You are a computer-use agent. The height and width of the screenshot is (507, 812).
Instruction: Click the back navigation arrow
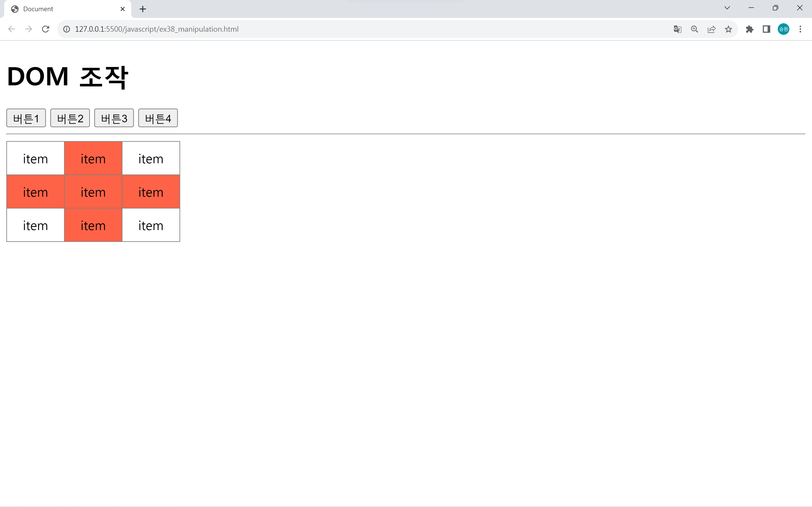(11, 29)
